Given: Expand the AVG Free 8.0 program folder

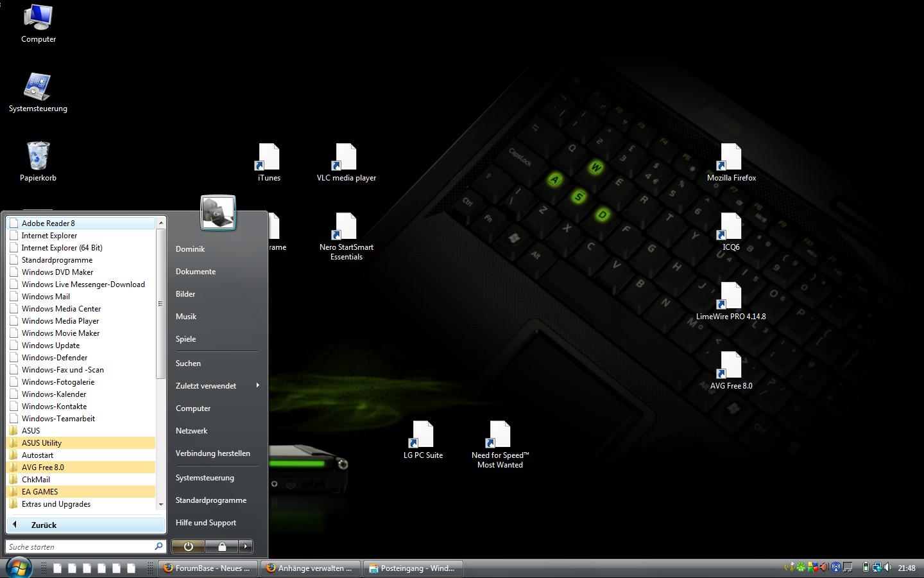Looking at the screenshot, I should click(x=81, y=468).
